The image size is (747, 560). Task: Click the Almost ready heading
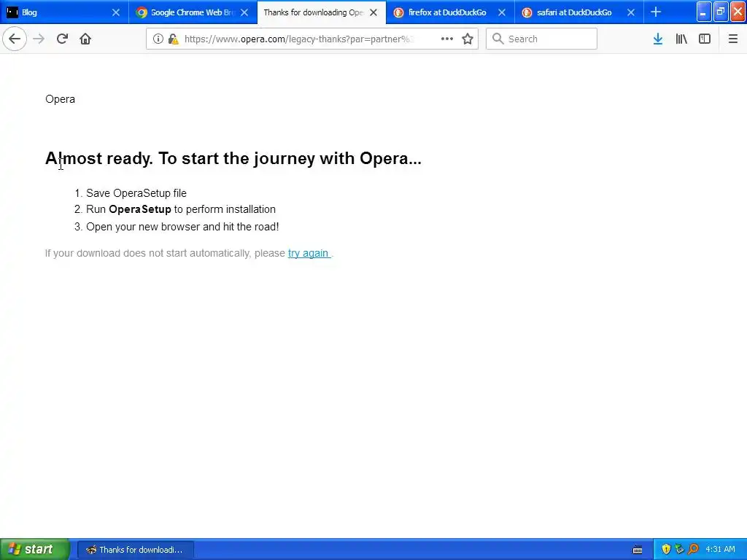pyautogui.click(x=233, y=158)
